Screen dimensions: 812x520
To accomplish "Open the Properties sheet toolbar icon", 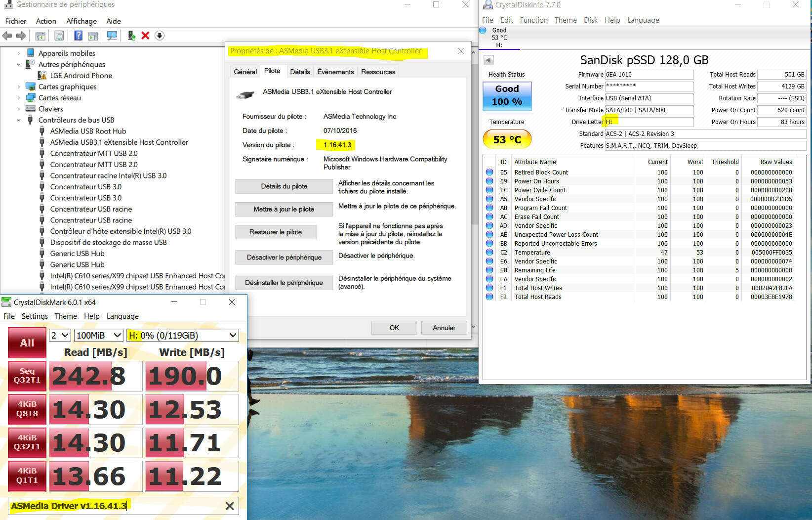I will coord(59,36).
